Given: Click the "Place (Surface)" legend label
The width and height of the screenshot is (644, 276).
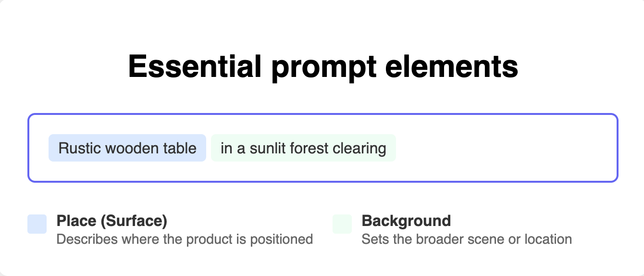Looking at the screenshot, I should coord(112,221).
